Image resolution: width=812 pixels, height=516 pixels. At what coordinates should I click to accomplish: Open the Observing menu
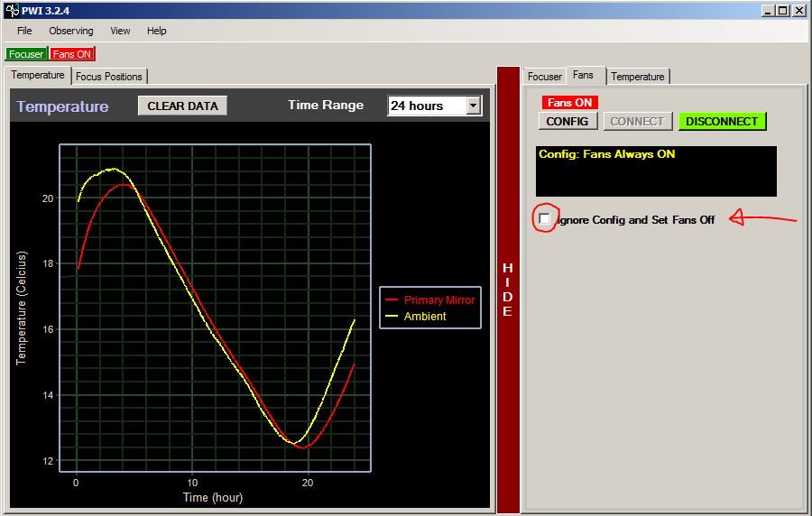[71, 31]
